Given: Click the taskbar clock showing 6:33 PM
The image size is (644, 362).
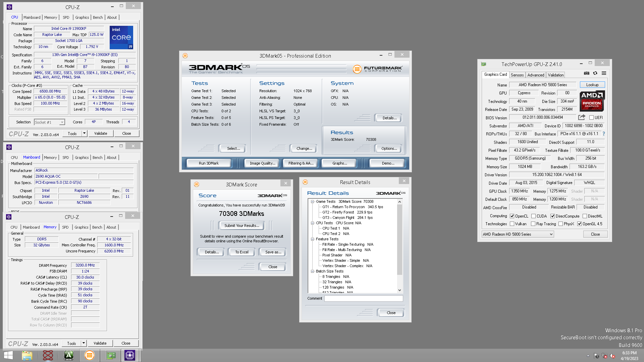Looking at the screenshot, I should (x=629, y=356).
